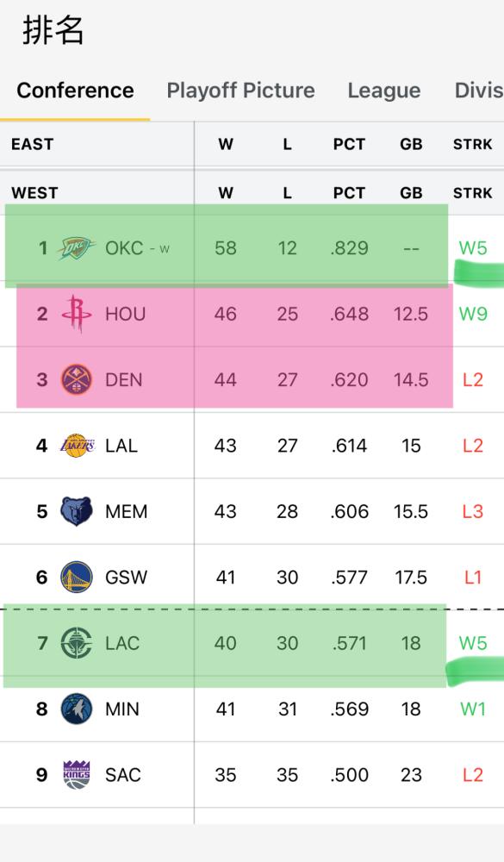Tap the Sacramento Kings logo
This screenshot has height=862, width=504.
[x=77, y=775]
